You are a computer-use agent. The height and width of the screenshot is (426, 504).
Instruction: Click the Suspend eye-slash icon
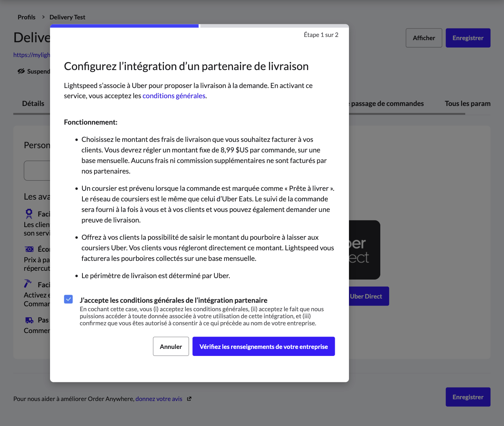pyautogui.click(x=21, y=71)
